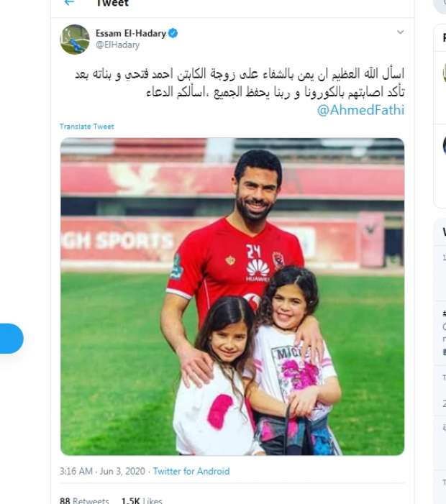Click the search box at top right corner
This screenshot has height=504, width=446.
(440, 5)
